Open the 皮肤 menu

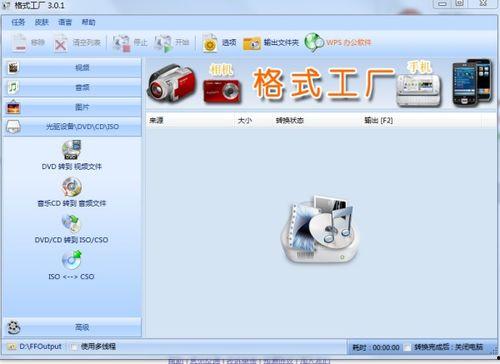(x=42, y=22)
